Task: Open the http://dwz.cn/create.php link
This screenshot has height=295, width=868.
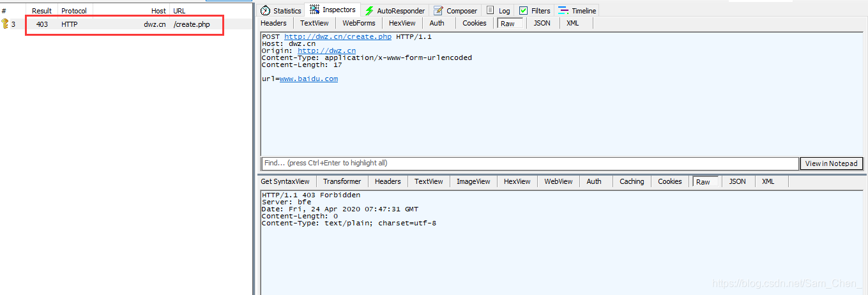Action: (x=338, y=37)
